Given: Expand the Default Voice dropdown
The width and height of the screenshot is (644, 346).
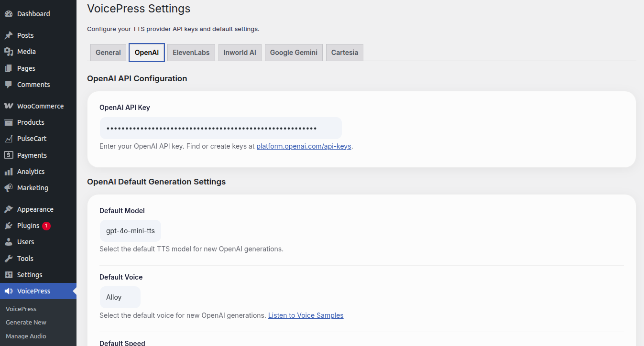Looking at the screenshot, I should pos(120,297).
